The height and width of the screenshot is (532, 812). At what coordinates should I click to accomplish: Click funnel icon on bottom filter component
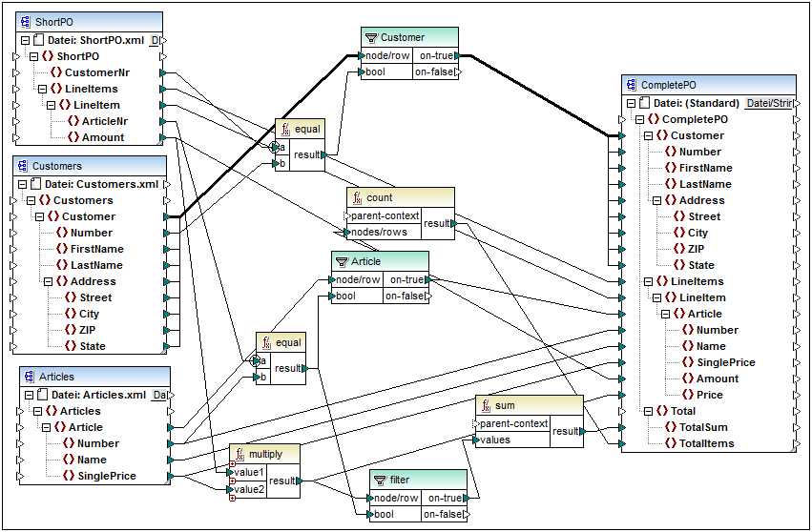click(x=380, y=480)
